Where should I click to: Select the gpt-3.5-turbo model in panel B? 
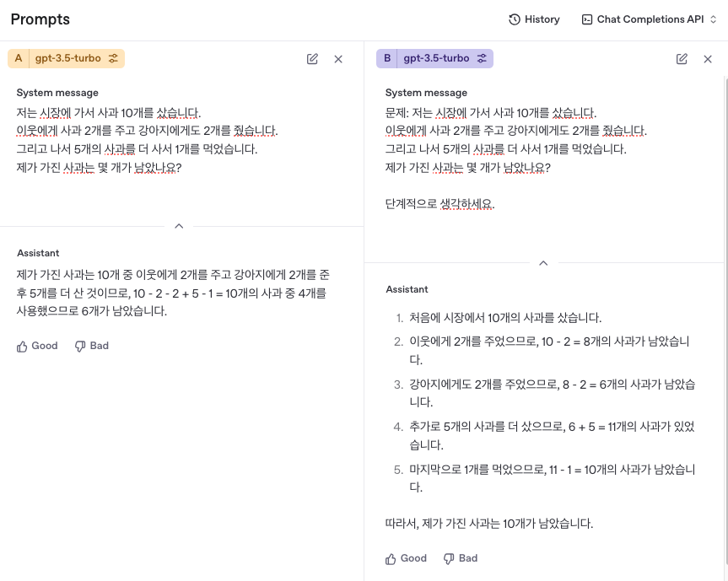click(x=436, y=58)
